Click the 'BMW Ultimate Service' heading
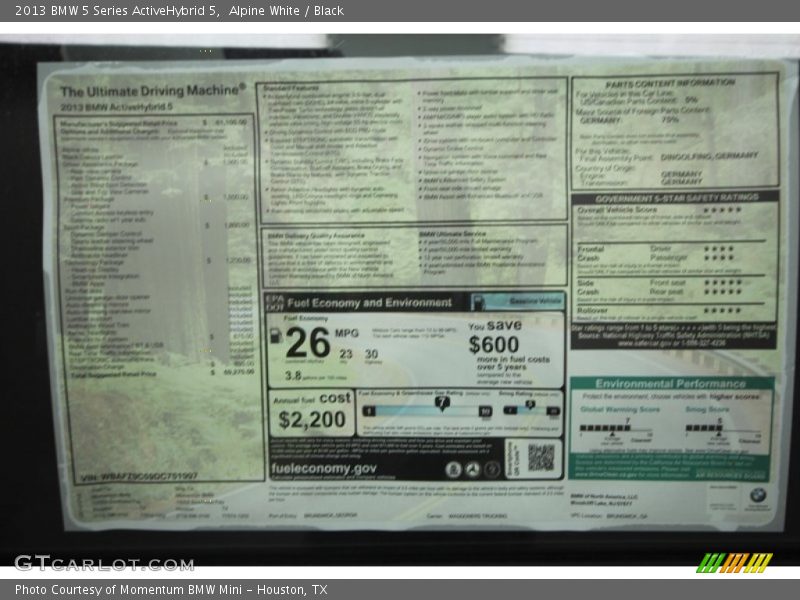The height and width of the screenshot is (600, 800). click(x=452, y=234)
